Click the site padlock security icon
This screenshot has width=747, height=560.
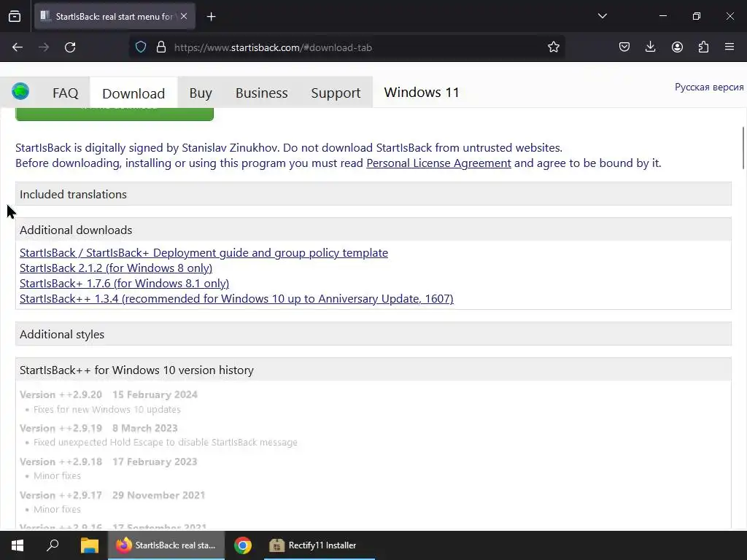(x=161, y=47)
